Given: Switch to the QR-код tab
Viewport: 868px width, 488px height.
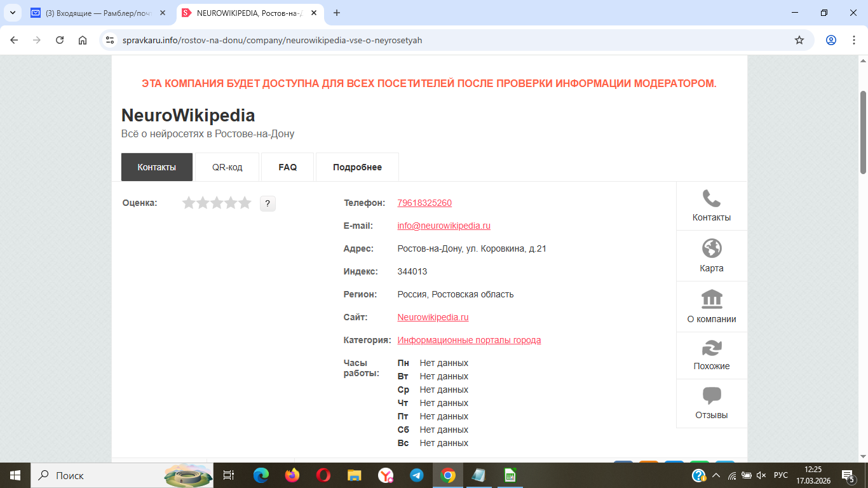Looking at the screenshot, I should [227, 167].
